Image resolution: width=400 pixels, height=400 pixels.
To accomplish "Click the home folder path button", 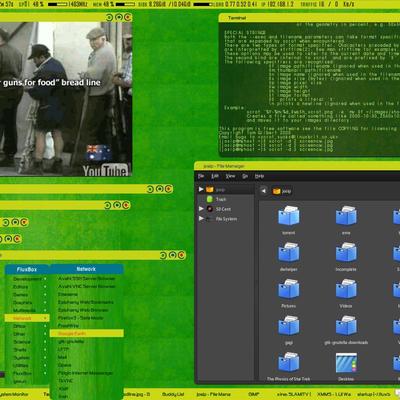I will [282, 191].
